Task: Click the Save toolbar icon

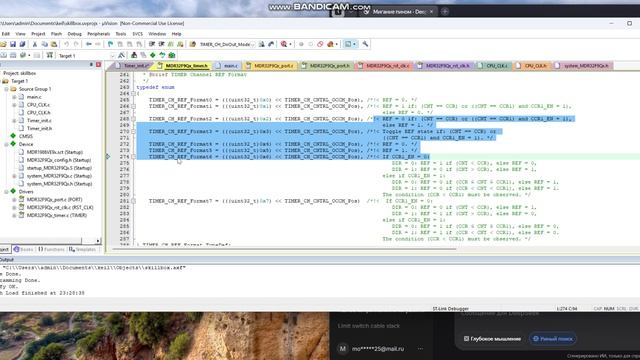Action: tap(13, 44)
